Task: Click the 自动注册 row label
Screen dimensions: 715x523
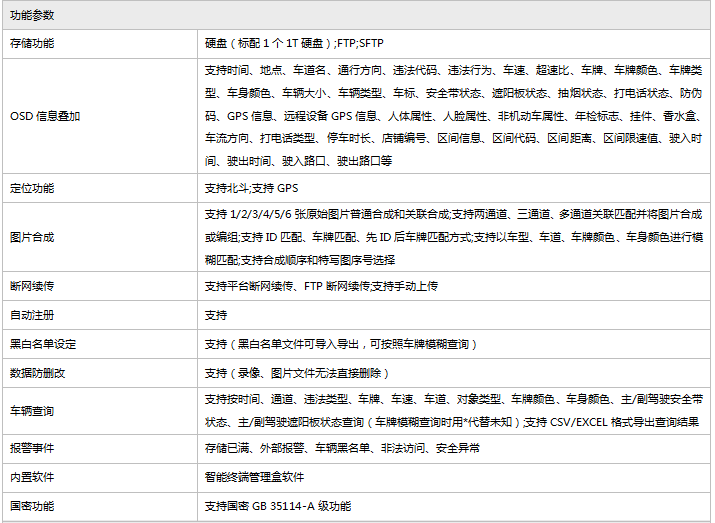Action: pos(32,315)
